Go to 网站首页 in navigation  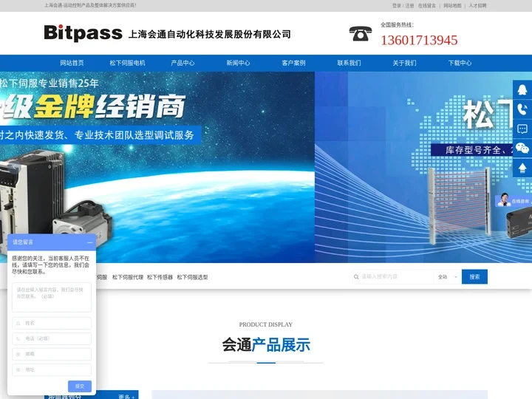coord(72,63)
